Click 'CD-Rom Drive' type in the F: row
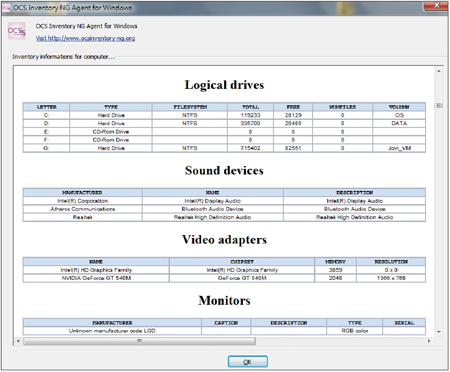Screen dimensions: 450x372 pyautogui.click(x=111, y=140)
